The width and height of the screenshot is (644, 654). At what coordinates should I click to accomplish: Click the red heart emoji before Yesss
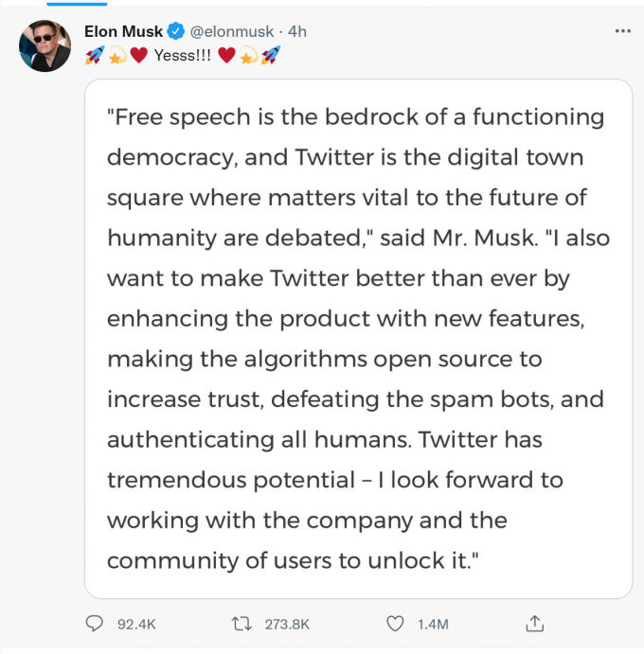point(138,56)
